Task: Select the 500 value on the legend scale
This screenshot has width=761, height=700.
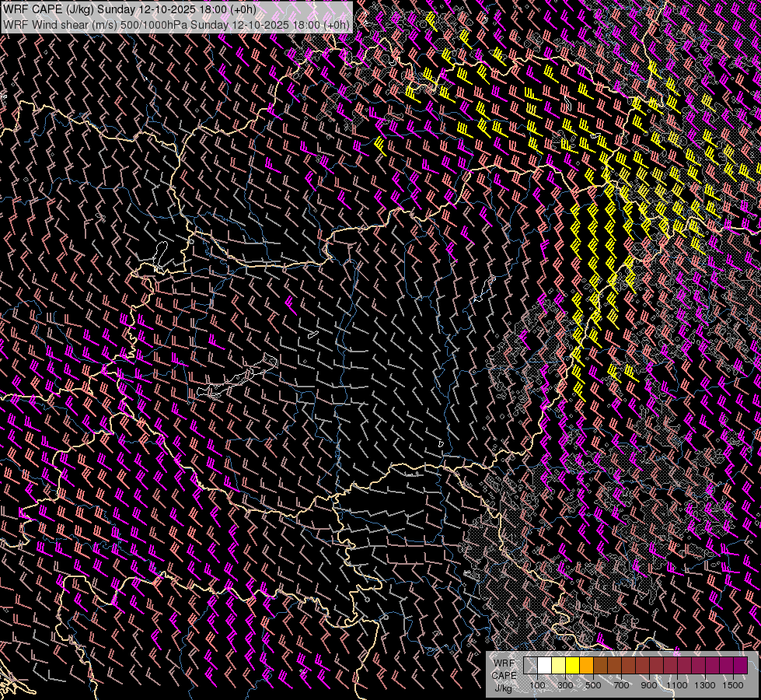Action: 593,685
